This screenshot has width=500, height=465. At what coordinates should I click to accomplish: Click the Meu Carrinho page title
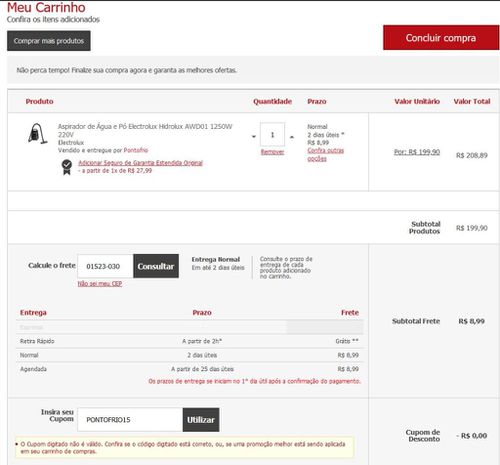[x=46, y=7]
